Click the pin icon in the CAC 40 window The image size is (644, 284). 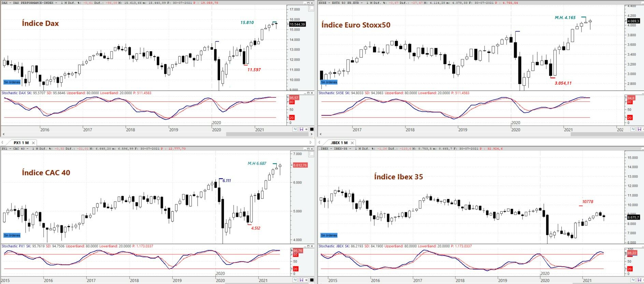coord(306,280)
